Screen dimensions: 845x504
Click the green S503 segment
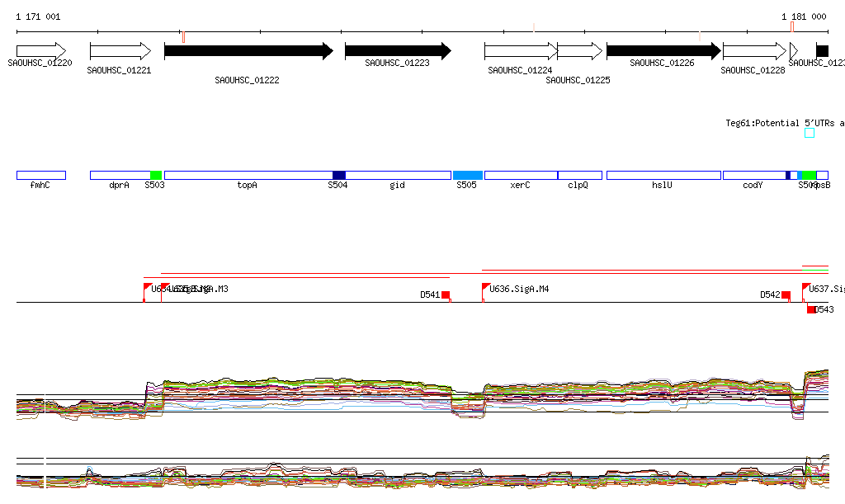(156, 175)
